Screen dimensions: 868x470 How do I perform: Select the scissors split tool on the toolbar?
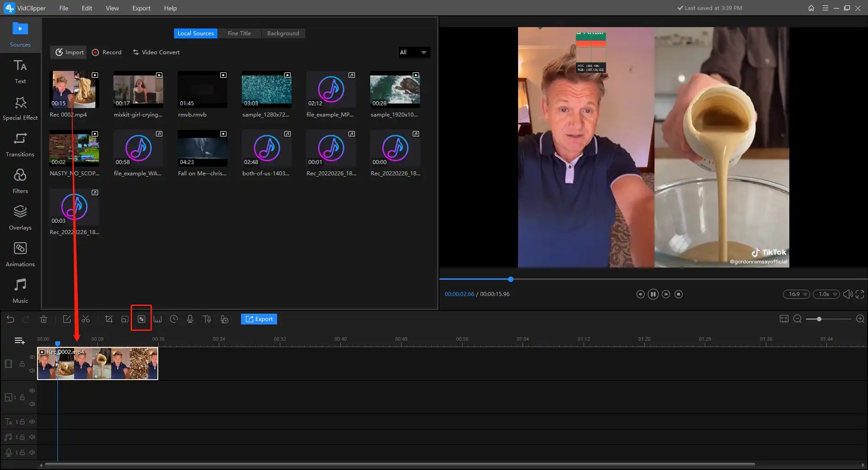pyautogui.click(x=86, y=319)
